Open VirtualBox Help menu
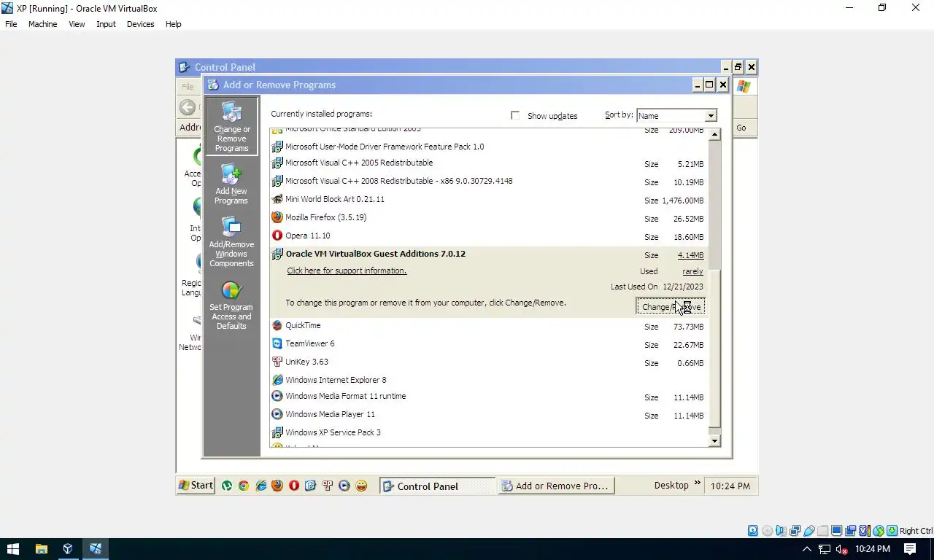This screenshot has height=560, width=934. point(173,24)
